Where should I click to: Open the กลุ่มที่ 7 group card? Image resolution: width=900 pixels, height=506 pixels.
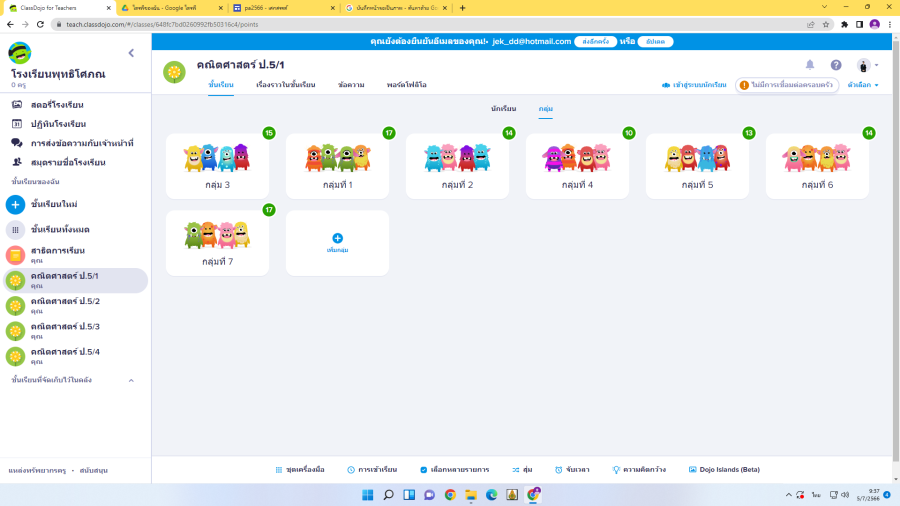pos(218,243)
